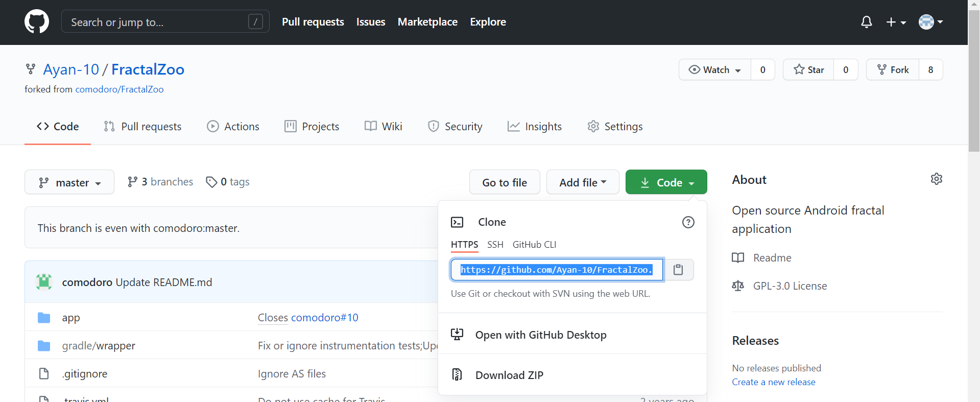Select the Settings tab
This screenshot has width=980, height=402.
point(615,127)
